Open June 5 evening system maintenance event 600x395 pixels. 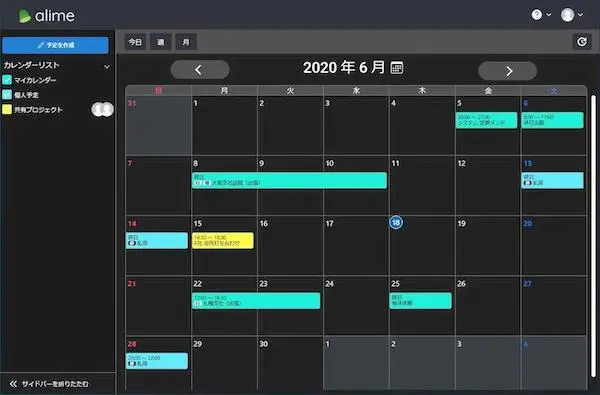(486, 120)
